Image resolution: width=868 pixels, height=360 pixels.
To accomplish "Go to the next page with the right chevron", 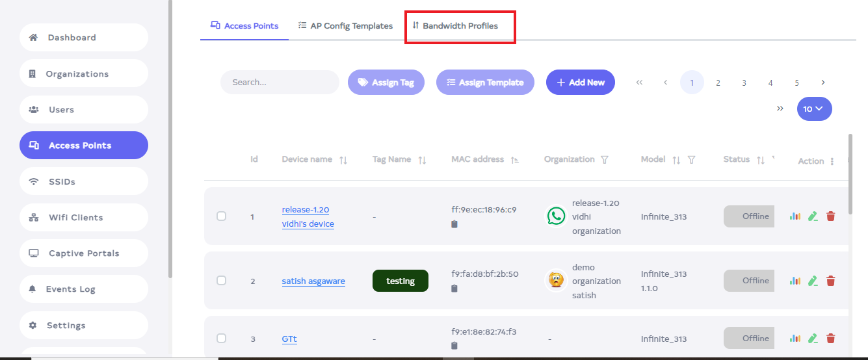I will (823, 83).
